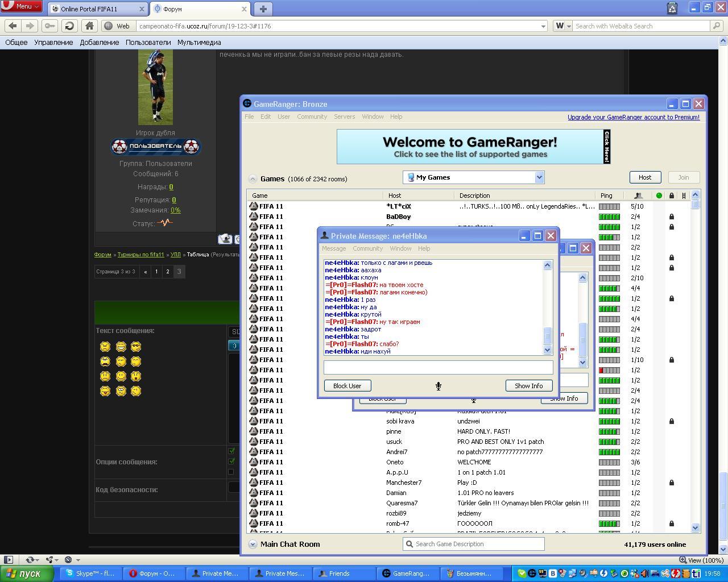The width and height of the screenshot is (728, 582).
Task: Open Message menu in private message window
Action: (334, 248)
